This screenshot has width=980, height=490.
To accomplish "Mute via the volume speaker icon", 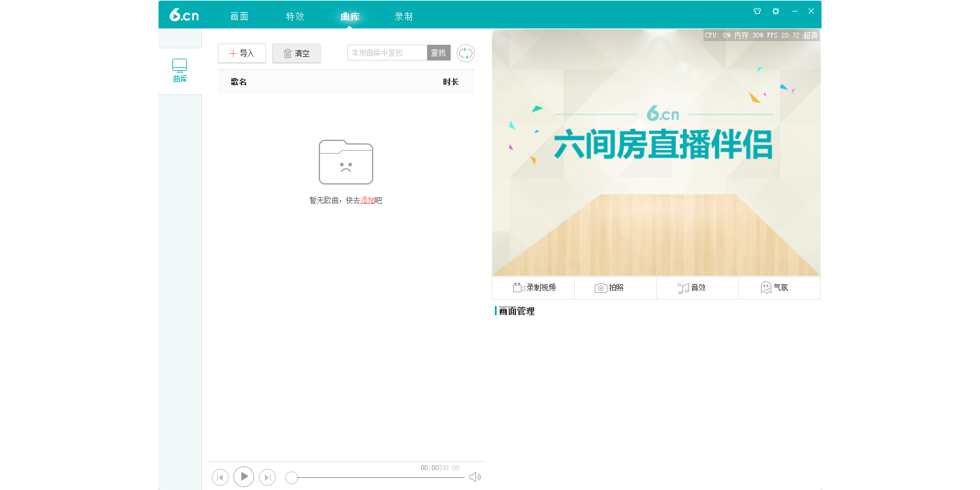I will pos(475,477).
